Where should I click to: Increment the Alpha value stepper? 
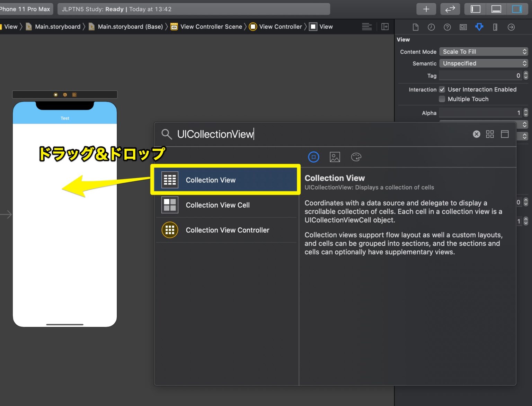[525, 111]
